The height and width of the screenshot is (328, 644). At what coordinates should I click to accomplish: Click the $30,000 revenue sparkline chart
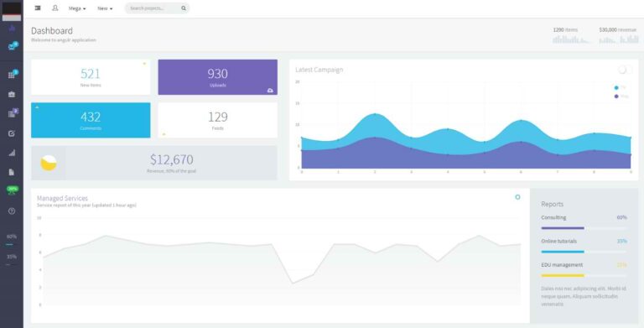[619, 39]
